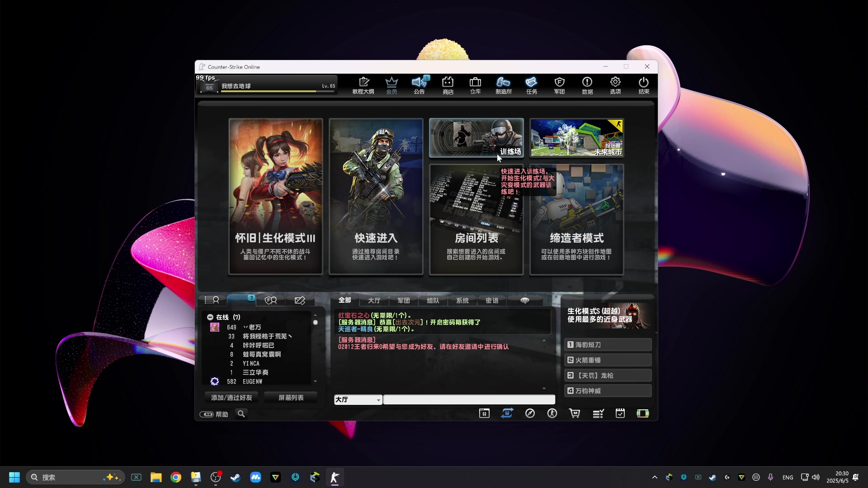Click the colorful film strip icon
Screen dimensions: 868x488
click(642, 413)
